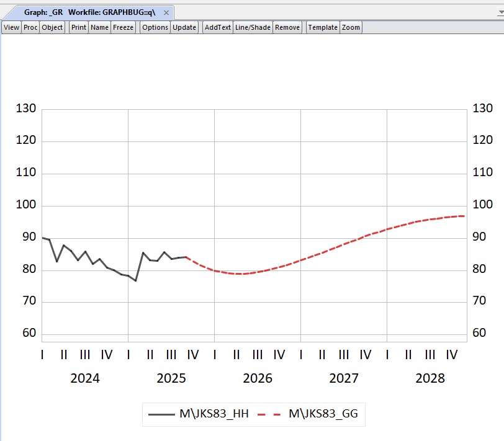Image resolution: width=504 pixels, height=441 pixels.
Task: Select the Graph: _GR window tab
Action: tap(89, 12)
